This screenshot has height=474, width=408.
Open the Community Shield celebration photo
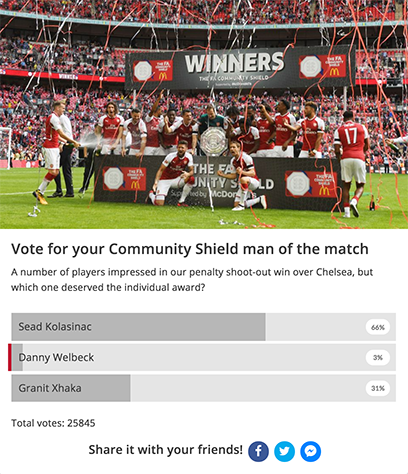[204, 114]
